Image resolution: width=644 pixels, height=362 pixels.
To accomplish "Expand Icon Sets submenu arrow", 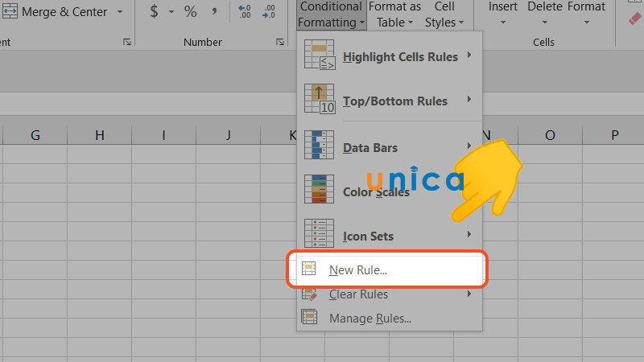I will tap(469, 234).
